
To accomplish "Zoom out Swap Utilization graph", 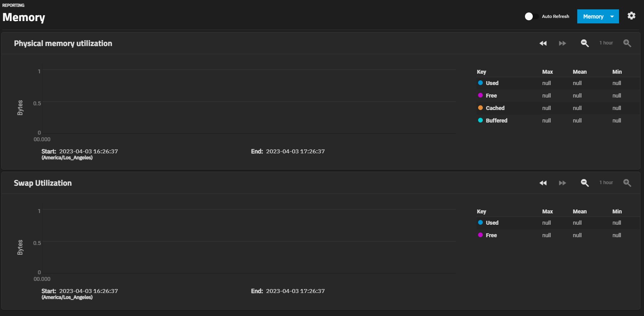I will (585, 183).
